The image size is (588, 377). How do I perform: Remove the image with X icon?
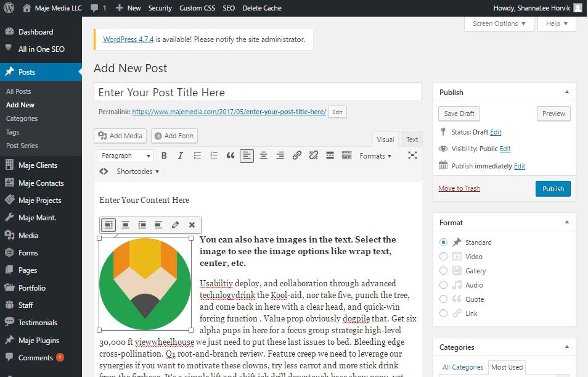[x=192, y=225]
